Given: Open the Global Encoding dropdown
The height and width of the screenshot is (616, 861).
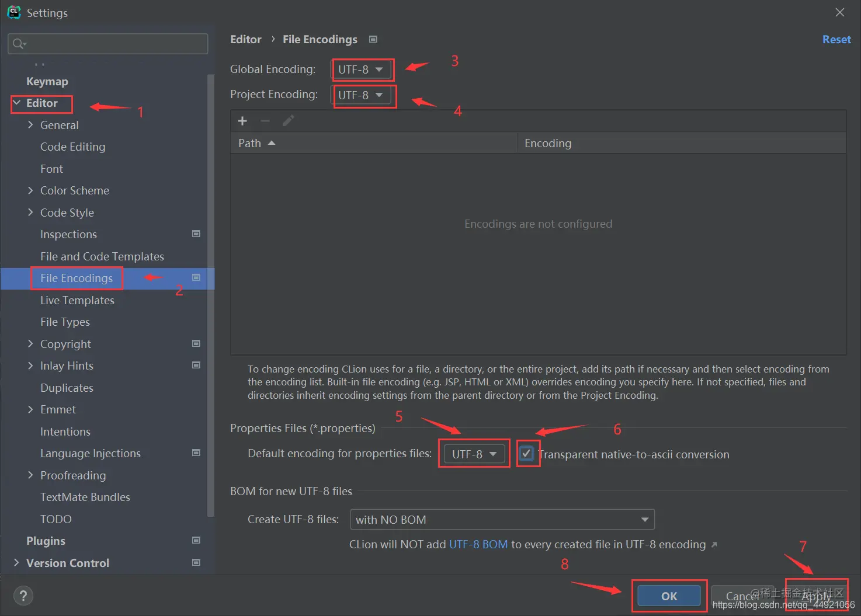Looking at the screenshot, I should [361, 69].
